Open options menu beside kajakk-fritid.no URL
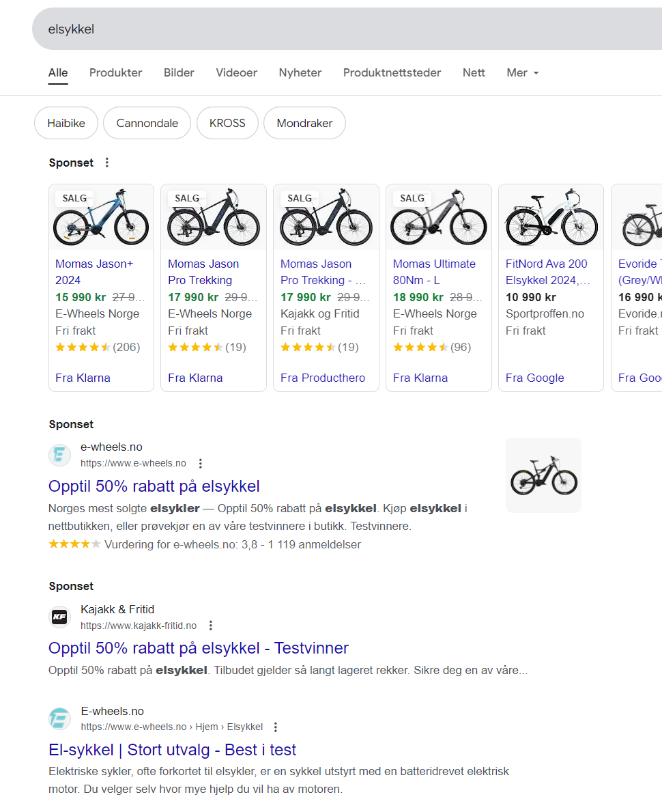The width and height of the screenshot is (662, 812). 211,626
